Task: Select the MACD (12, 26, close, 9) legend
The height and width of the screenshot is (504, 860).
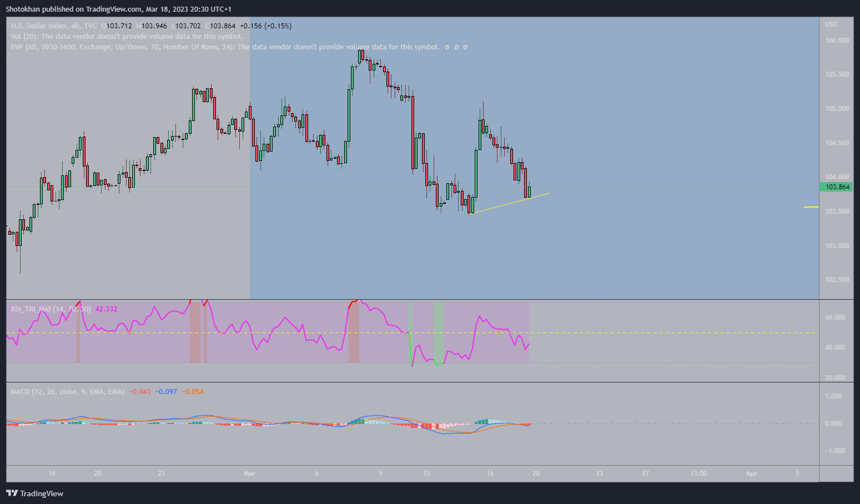Action: pyautogui.click(x=68, y=392)
